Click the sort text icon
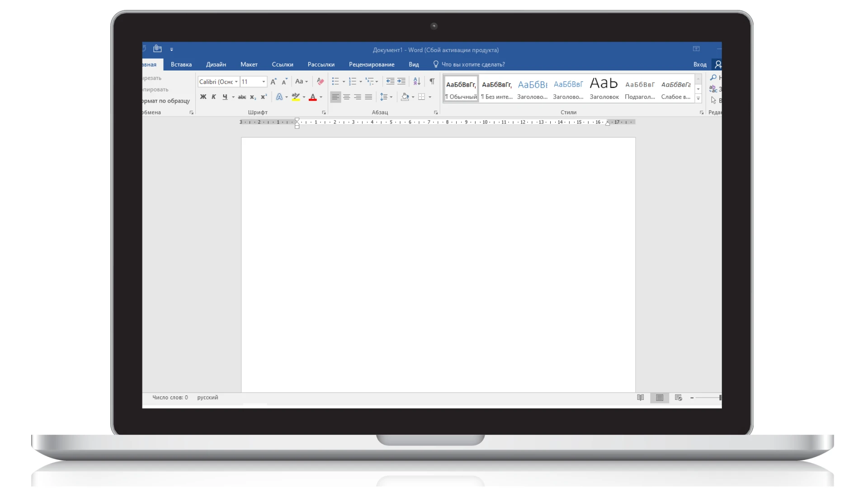The width and height of the screenshot is (868, 488). (417, 81)
